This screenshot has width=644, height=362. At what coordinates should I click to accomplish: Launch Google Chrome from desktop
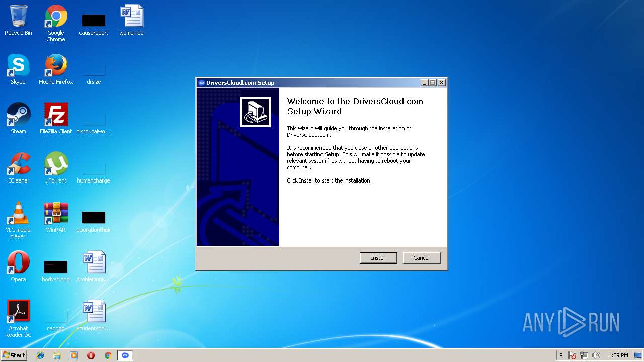(x=56, y=23)
